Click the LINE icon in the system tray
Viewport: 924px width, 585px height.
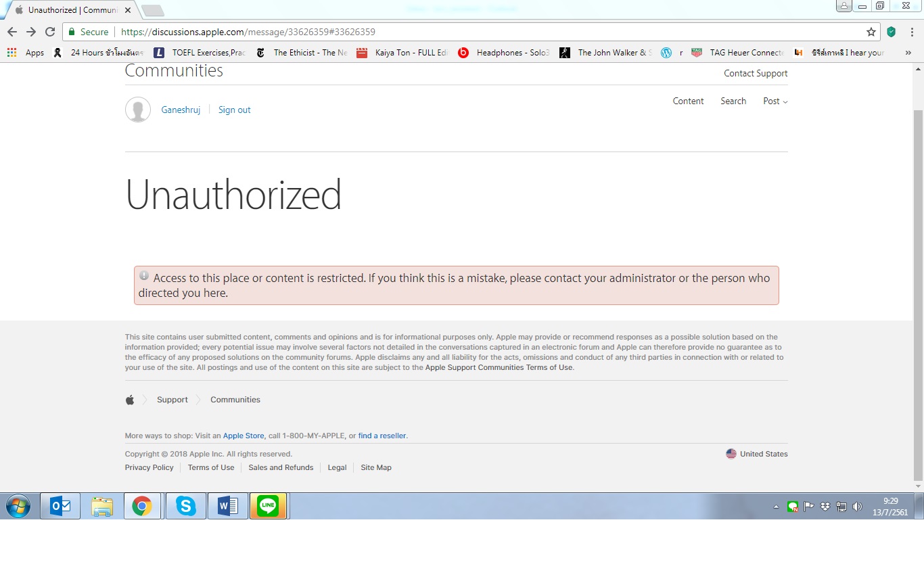coord(793,507)
